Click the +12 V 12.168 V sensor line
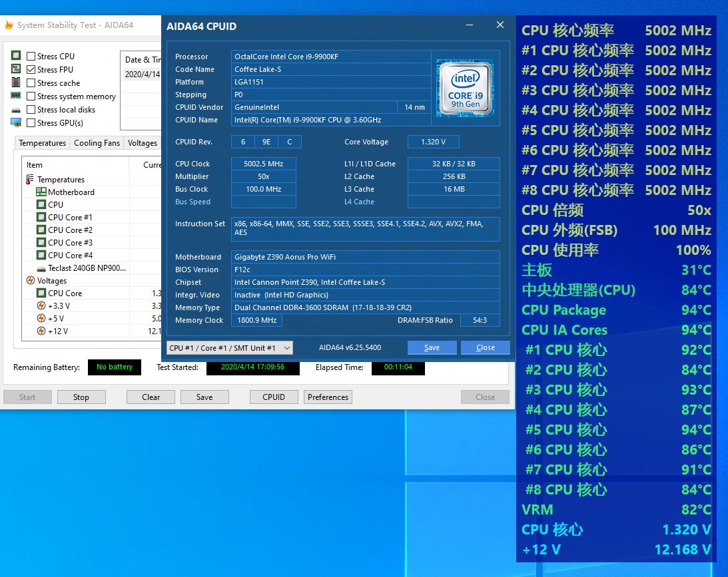Screen dimensions: 728x577 pos(616,550)
